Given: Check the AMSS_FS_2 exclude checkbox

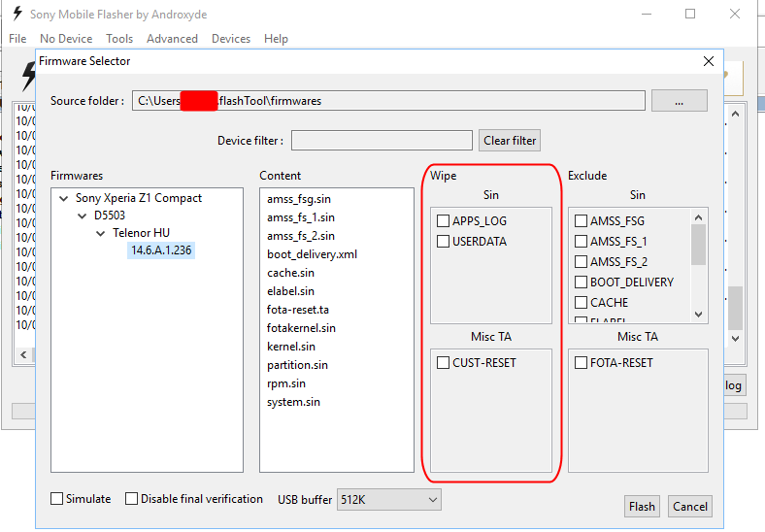Looking at the screenshot, I should (581, 262).
